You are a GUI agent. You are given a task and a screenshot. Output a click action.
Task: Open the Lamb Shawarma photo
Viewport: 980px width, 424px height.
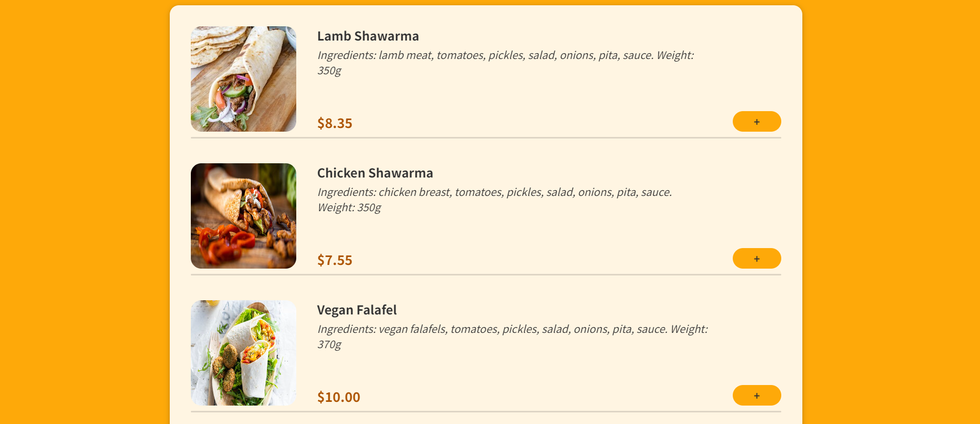pos(243,78)
